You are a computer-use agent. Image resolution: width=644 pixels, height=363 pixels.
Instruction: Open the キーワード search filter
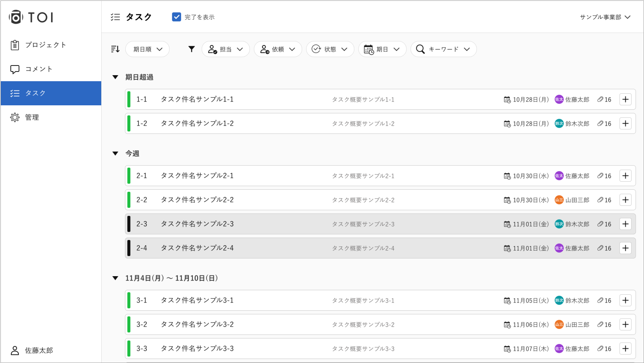[443, 49]
